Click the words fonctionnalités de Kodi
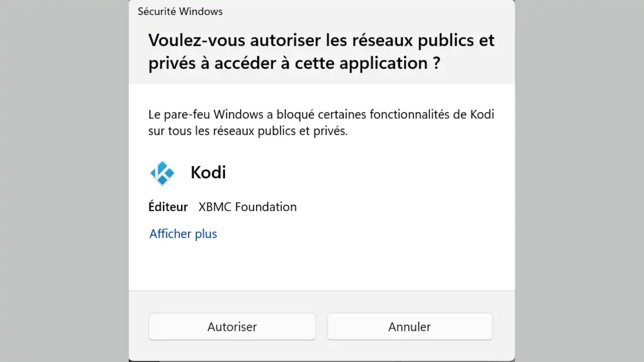The width and height of the screenshot is (644, 362). pos(431,115)
